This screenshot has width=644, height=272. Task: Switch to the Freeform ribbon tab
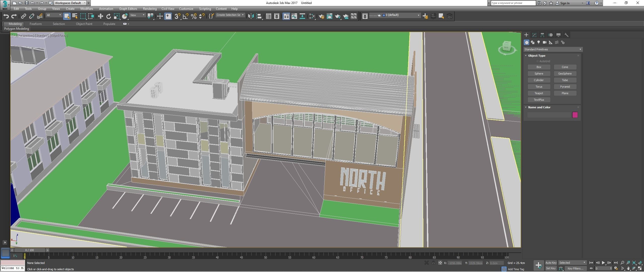pyautogui.click(x=35, y=24)
